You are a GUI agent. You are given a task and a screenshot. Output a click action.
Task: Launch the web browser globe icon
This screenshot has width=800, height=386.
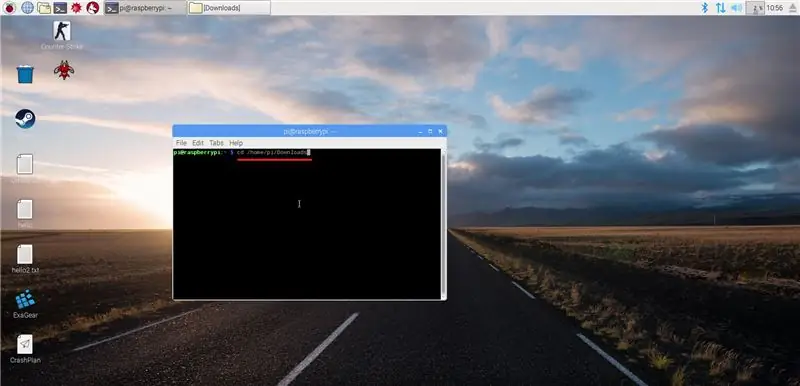point(27,7)
